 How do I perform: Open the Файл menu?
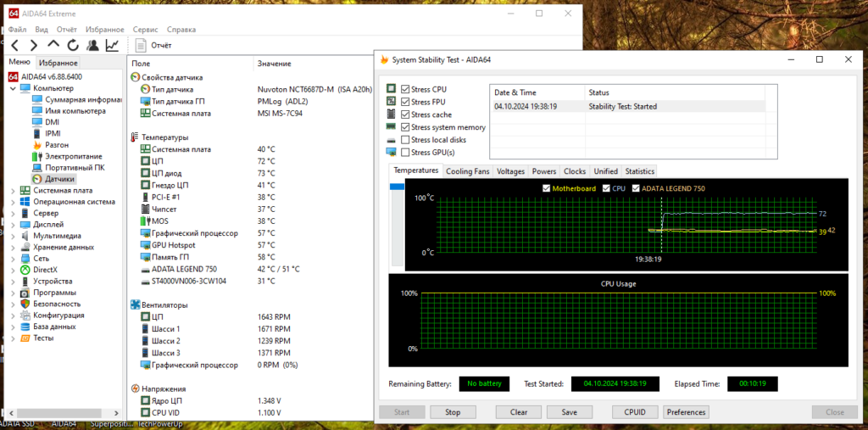pos(17,30)
